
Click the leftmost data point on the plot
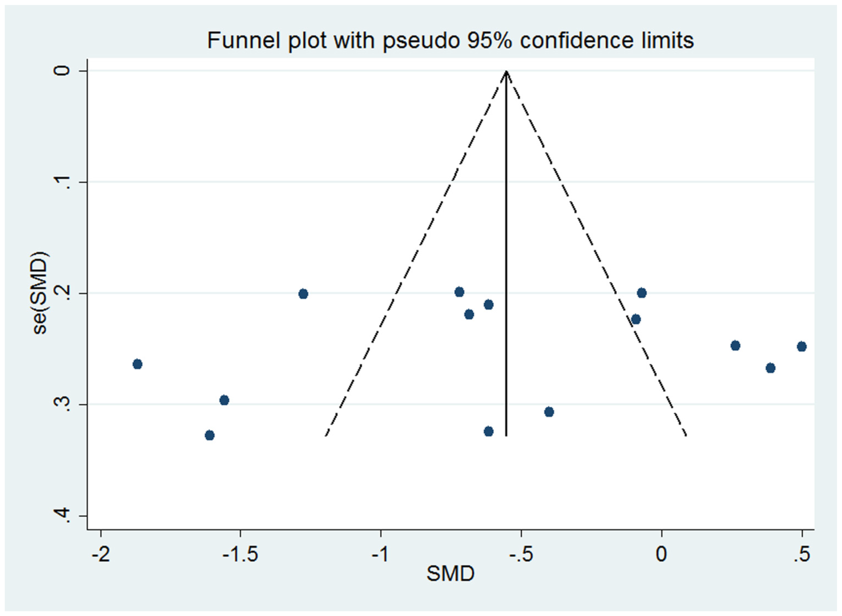tap(137, 364)
